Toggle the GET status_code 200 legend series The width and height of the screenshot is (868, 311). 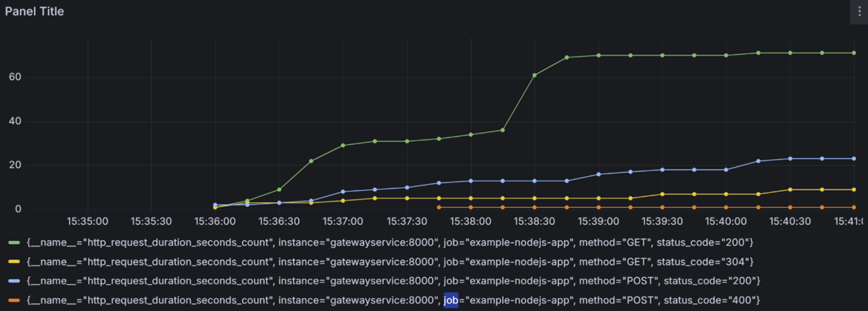click(x=390, y=242)
